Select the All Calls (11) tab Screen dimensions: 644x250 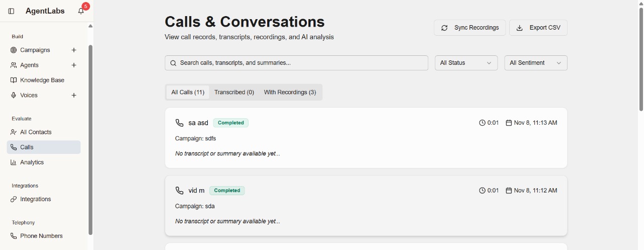pyautogui.click(x=188, y=92)
